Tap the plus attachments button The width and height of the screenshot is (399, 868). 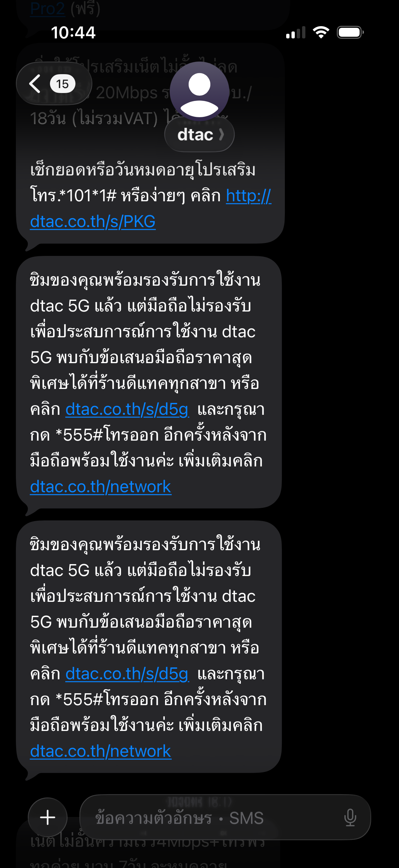pyautogui.click(x=47, y=817)
